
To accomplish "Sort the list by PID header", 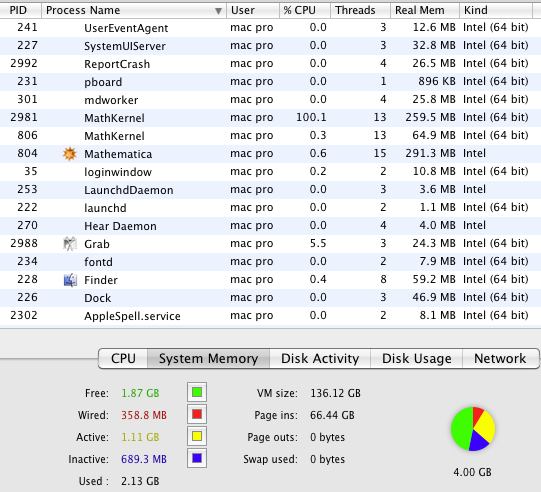I will tap(21, 10).
